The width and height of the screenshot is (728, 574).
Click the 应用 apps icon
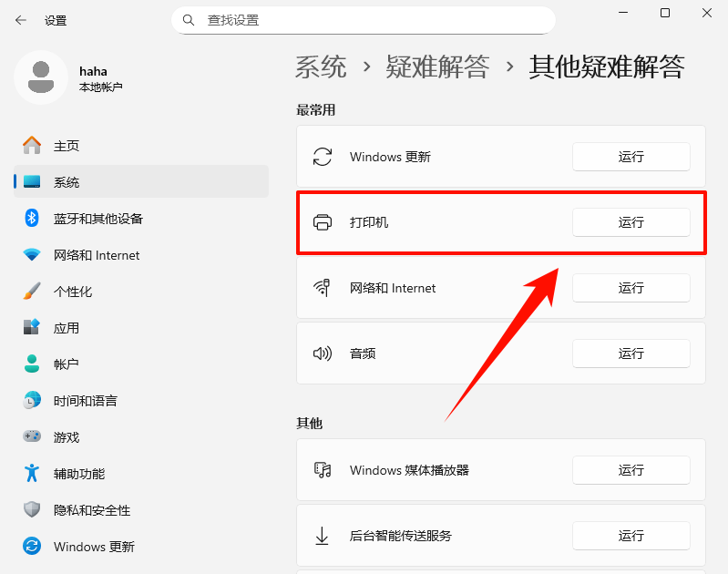[32, 327]
